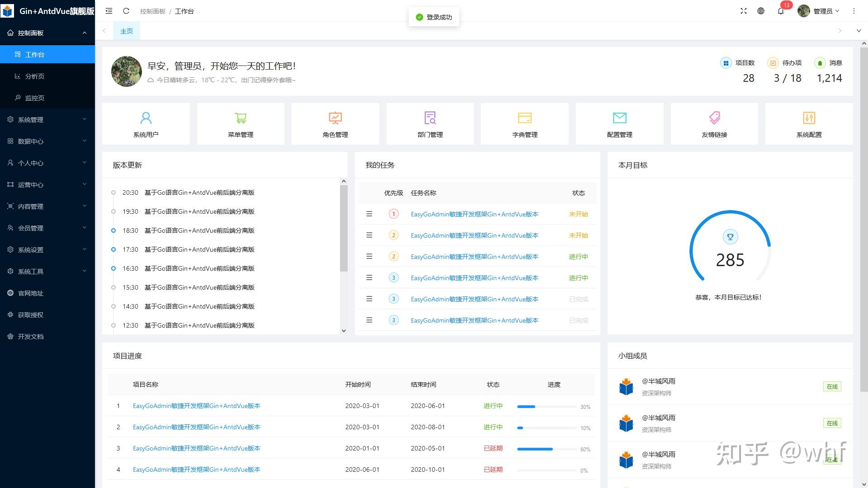Open the 字典管理 shortcut card
This screenshot has width=868, height=488.
(x=524, y=123)
